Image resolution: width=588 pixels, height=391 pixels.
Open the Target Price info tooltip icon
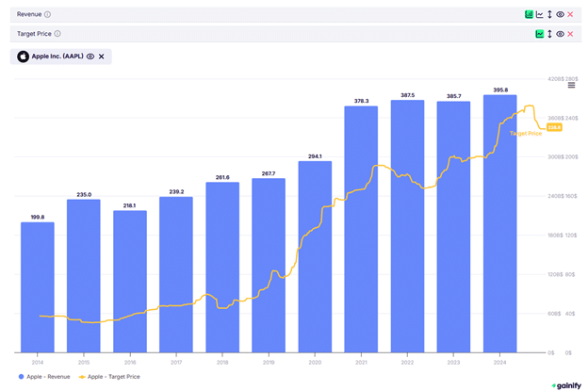click(57, 33)
